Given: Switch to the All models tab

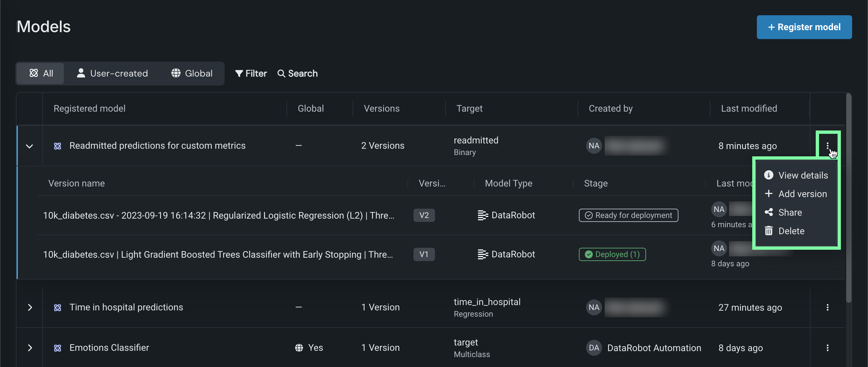Looking at the screenshot, I should click(41, 73).
